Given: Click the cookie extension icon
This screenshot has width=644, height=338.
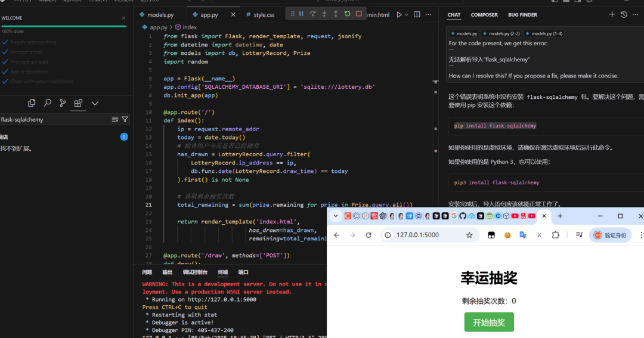Looking at the screenshot, I should coord(507,235).
